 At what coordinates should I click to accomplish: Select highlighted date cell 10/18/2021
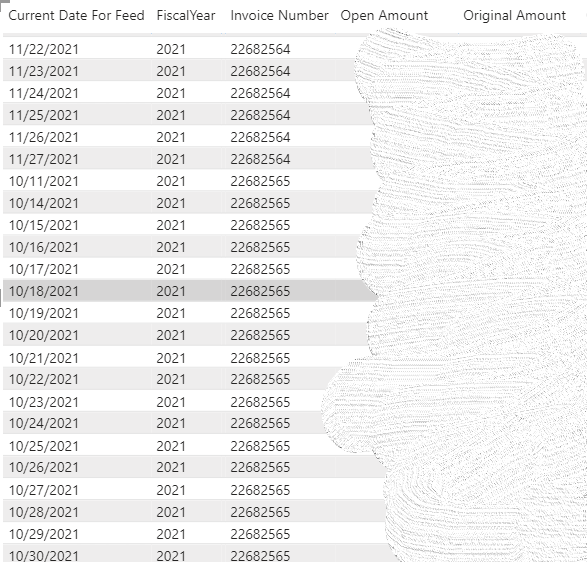coord(44,291)
